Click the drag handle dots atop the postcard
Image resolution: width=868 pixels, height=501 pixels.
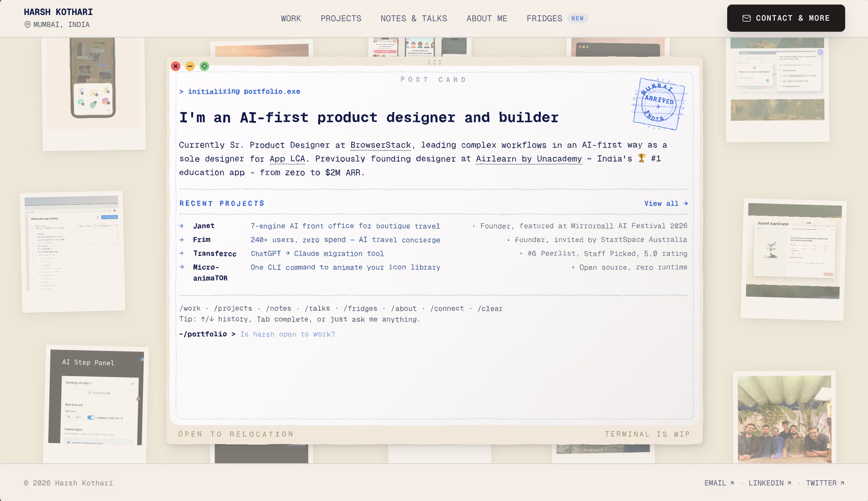tap(434, 62)
